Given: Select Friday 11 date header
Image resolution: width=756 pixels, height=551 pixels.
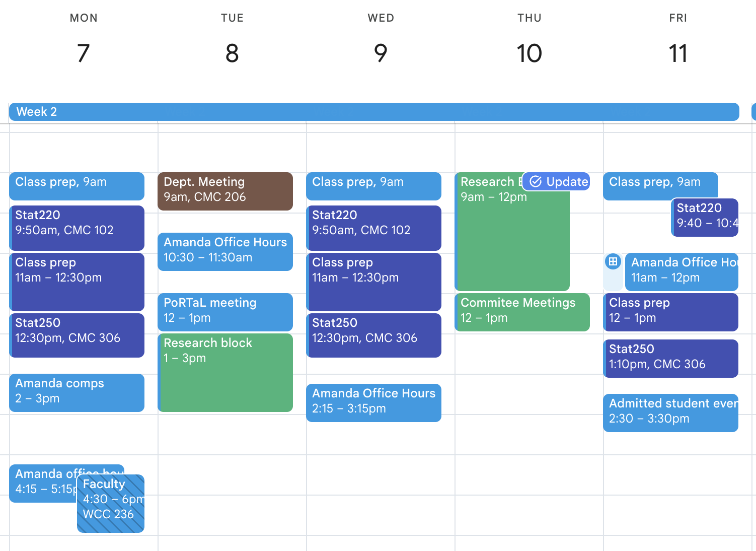Looking at the screenshot, I should 677,53.
